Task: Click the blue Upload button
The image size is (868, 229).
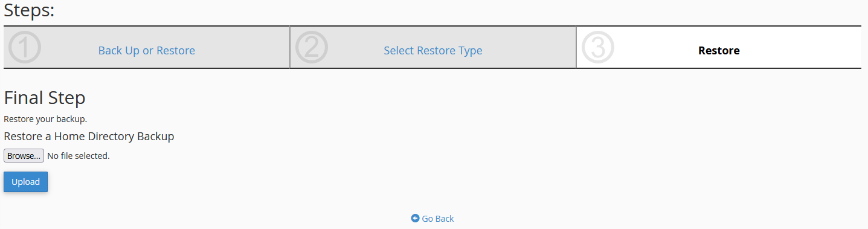Action: click(x=25, y=182)
